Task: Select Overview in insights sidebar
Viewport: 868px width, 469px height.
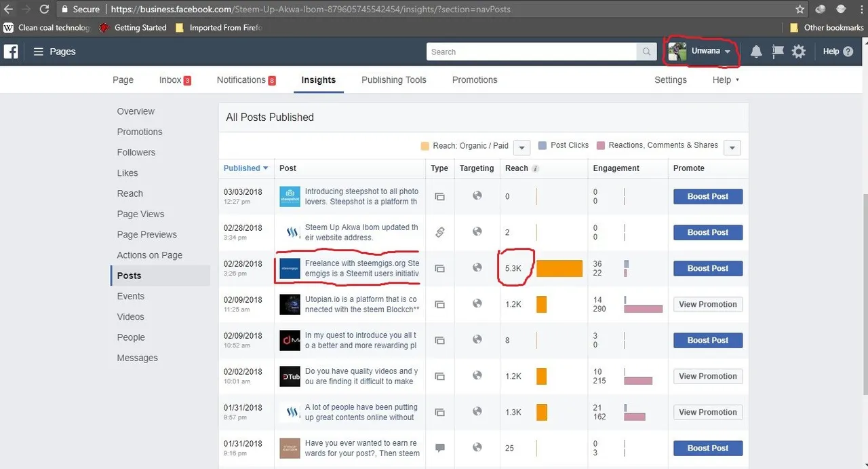Action: (x=136, y=111)
